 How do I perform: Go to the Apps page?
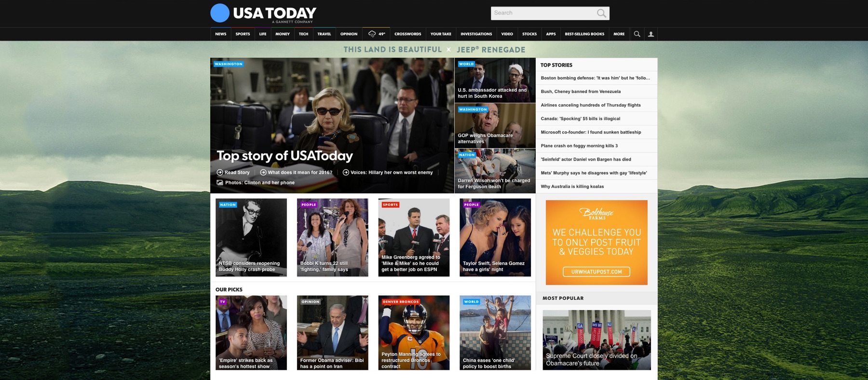click(x=551, y=34)
